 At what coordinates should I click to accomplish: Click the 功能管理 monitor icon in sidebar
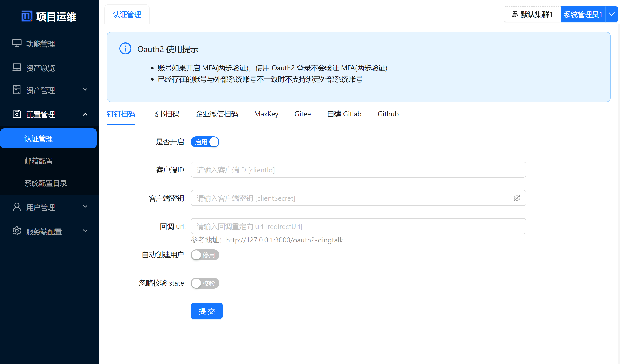[17, 44]
